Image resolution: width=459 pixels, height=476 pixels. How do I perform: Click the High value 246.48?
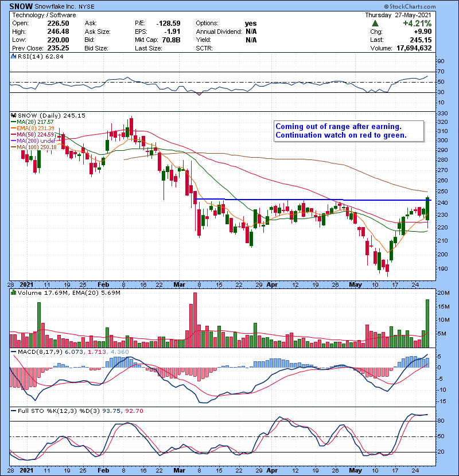[58, 32]
